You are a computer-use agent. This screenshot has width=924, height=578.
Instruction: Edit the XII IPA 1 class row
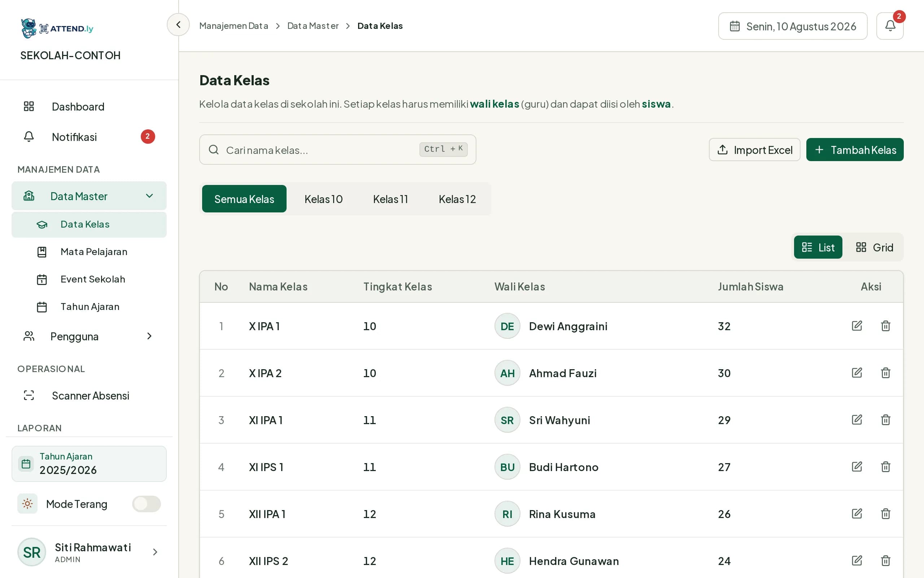857,514
